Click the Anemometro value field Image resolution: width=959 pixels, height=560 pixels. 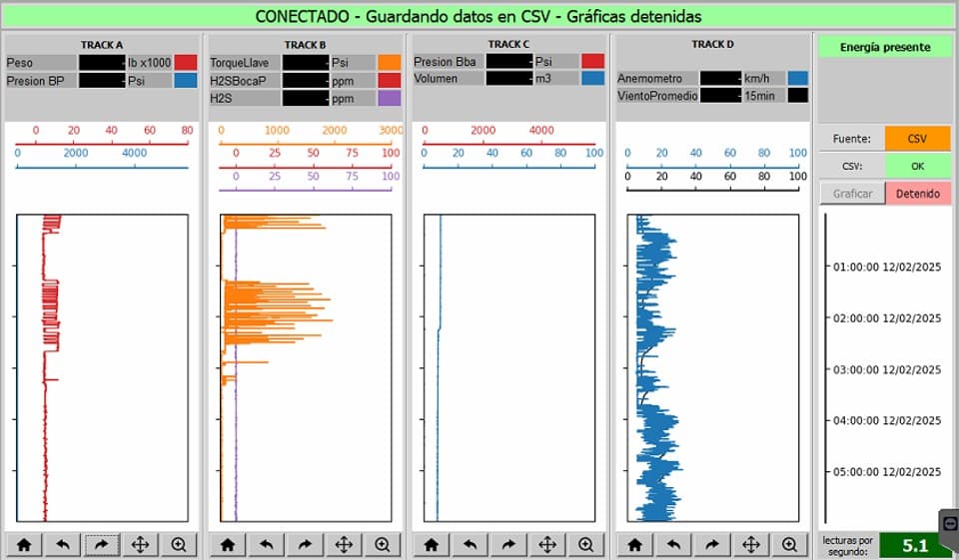[x=721, y=78]
